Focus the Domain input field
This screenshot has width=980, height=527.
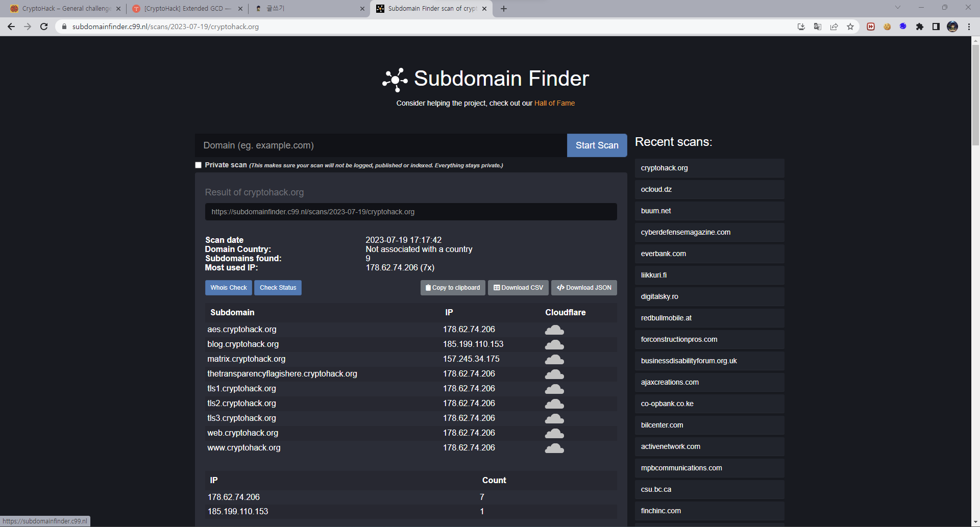[x=381, y=145]
